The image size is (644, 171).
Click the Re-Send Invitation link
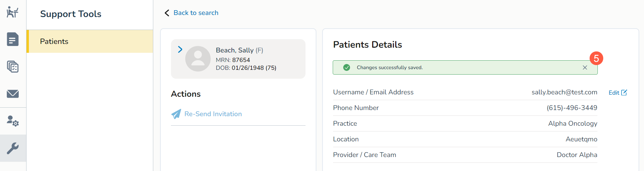tap(213, 114)
